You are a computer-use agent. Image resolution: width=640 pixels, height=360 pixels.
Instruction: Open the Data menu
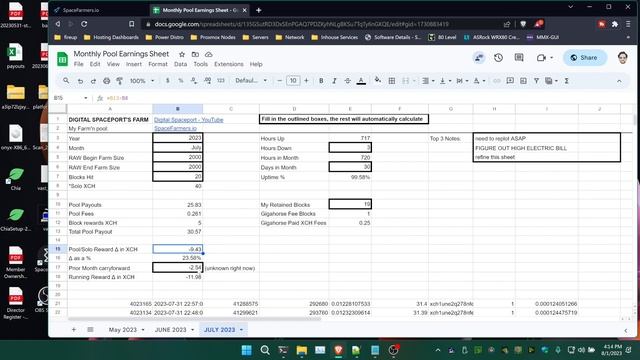(180, 64)
